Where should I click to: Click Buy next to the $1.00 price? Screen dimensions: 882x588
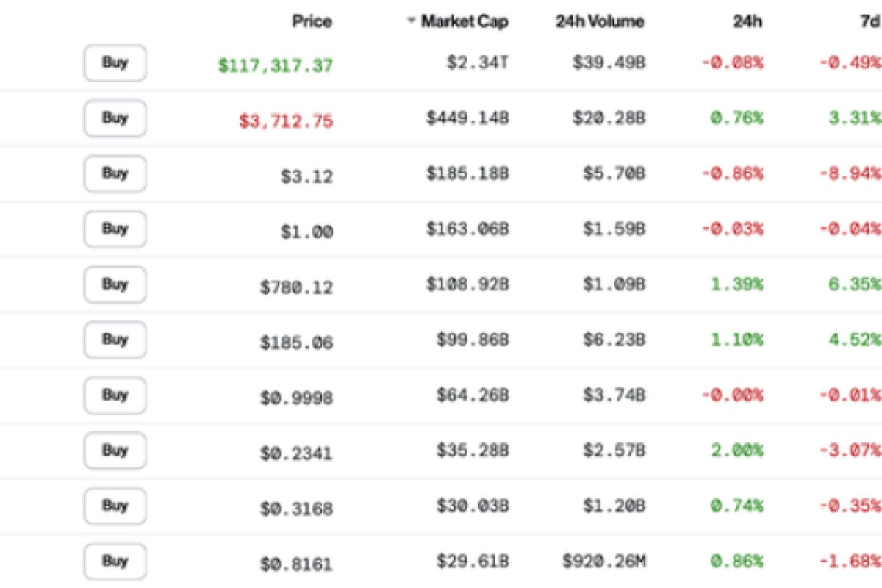[x=115, y=229]
